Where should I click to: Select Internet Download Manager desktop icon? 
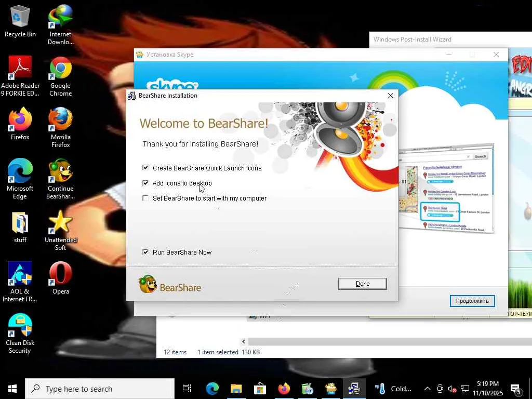tap(60, 24)
